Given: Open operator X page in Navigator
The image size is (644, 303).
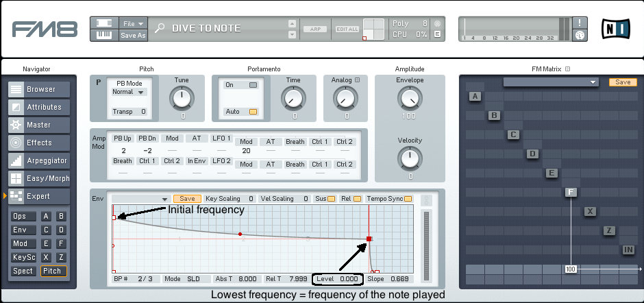Looking at the screenshot, I should tap(46, 257).
